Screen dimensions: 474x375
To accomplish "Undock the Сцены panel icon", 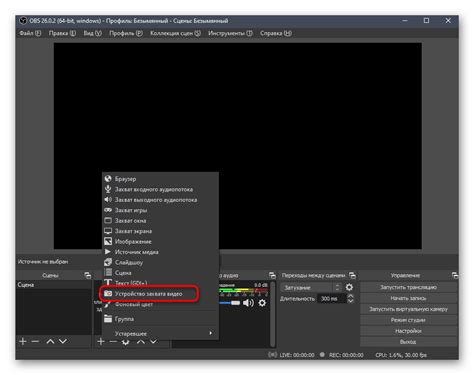I will [87, 275].
